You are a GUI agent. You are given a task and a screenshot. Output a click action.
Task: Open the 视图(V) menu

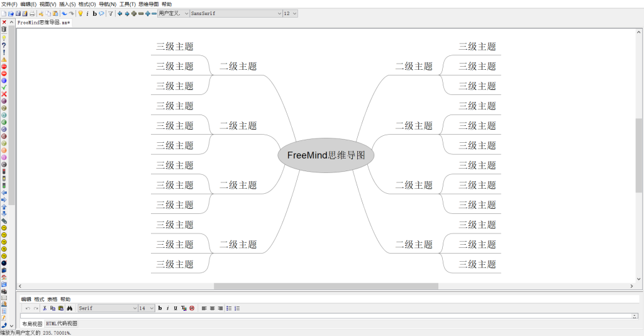(x=48, y=4)
